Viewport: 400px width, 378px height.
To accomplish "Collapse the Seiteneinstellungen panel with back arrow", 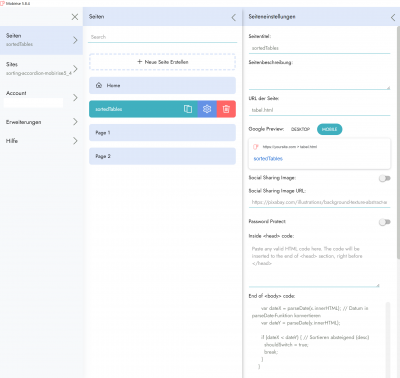I will 393,17.
